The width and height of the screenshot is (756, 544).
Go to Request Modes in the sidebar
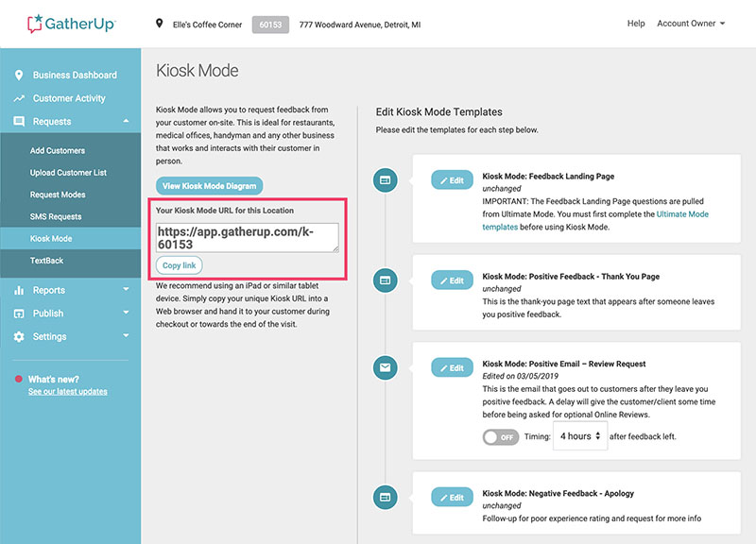[x=58, y=195]
